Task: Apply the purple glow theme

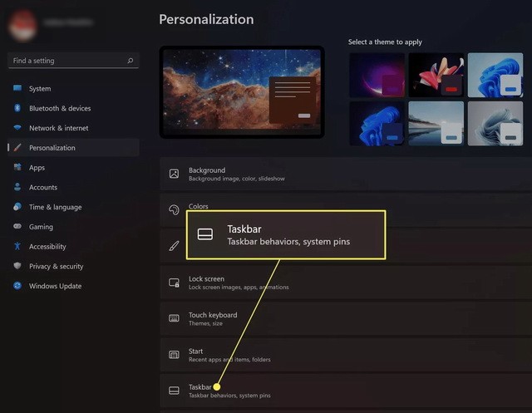Action: (x=377, y=75)
